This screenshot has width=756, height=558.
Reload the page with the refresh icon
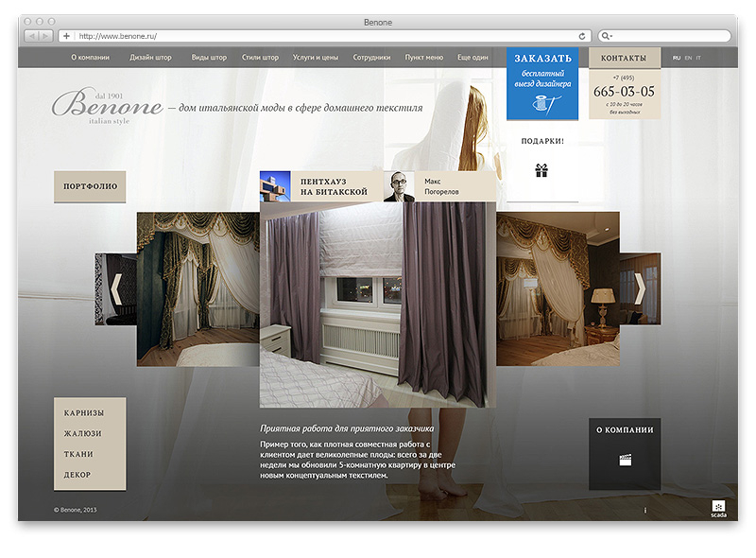click(582, 36)
